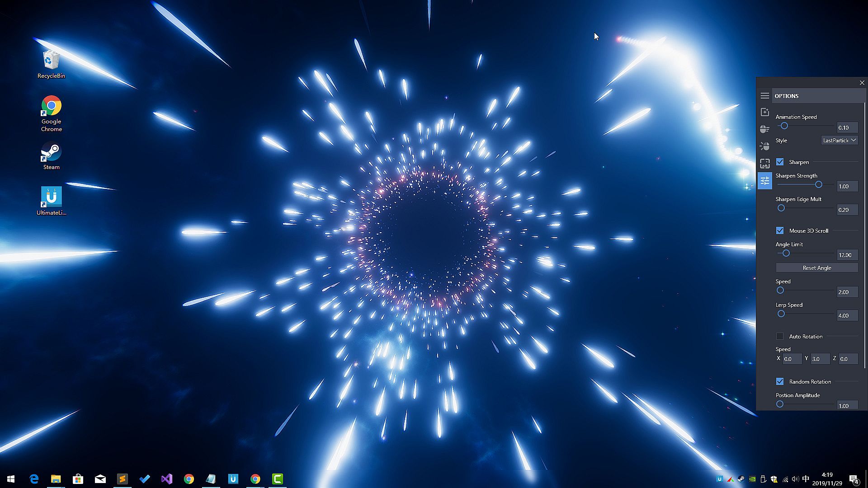Expand the Style dropdown showing LastParticle
Screen dimensions: 868x488
[x=839, y=141]
